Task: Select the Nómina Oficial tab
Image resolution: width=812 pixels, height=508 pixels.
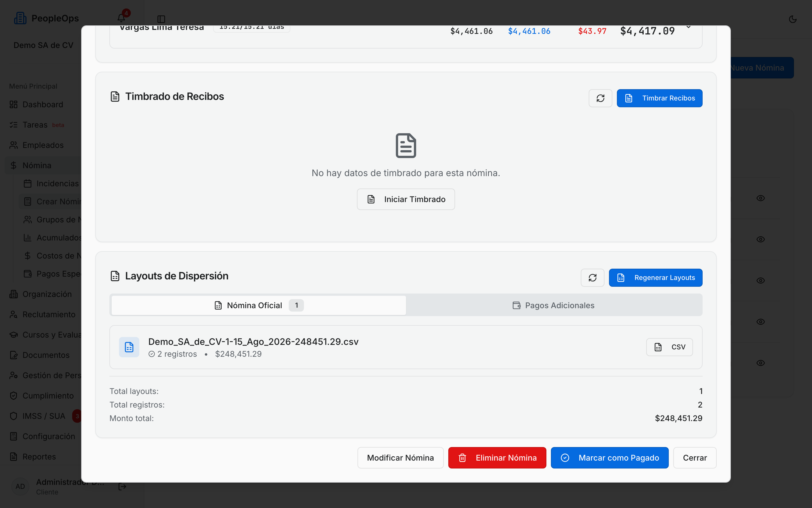Action: pos(259,305)
